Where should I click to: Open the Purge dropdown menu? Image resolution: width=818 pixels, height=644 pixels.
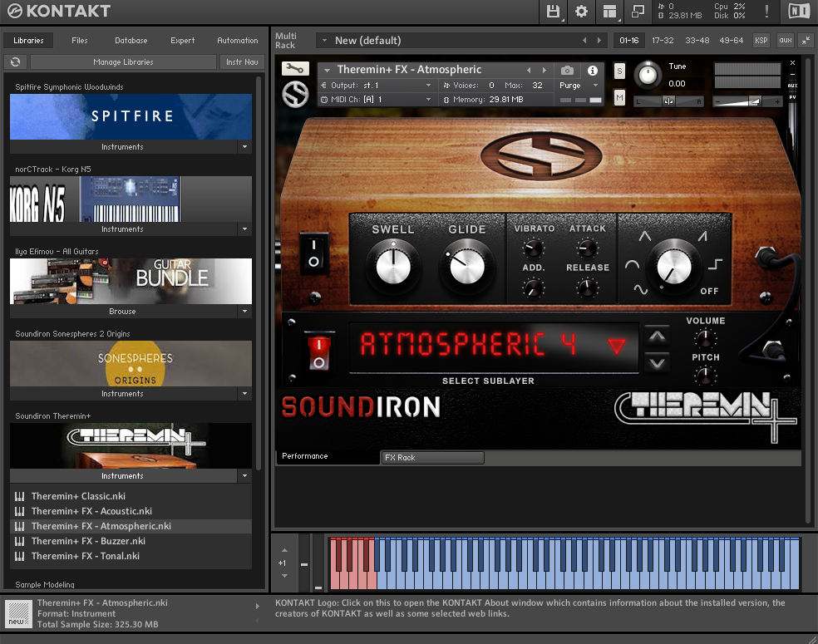click(x=579, y=85)
